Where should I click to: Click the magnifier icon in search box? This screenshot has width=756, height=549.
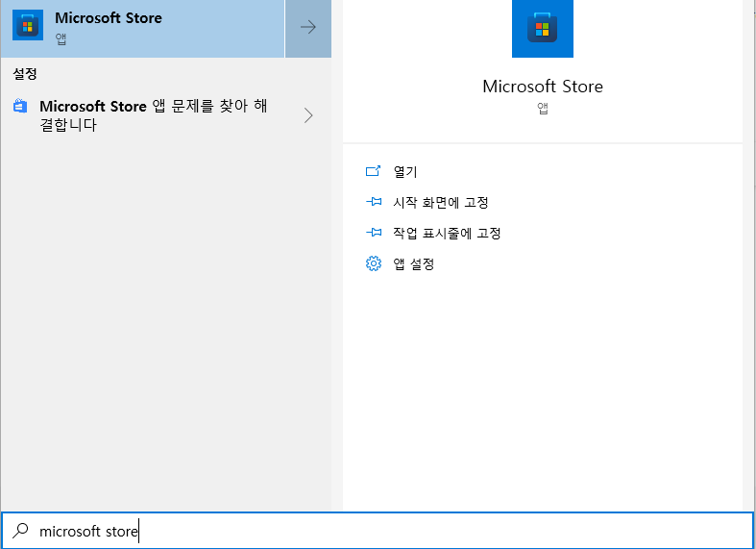(x=20, y=531)
